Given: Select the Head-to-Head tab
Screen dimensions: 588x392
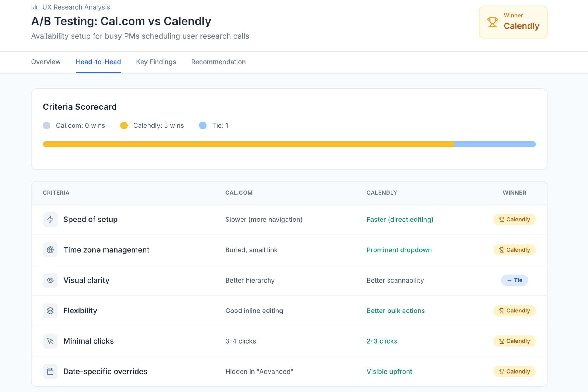Looking at the screenshot, I should 98,62.
